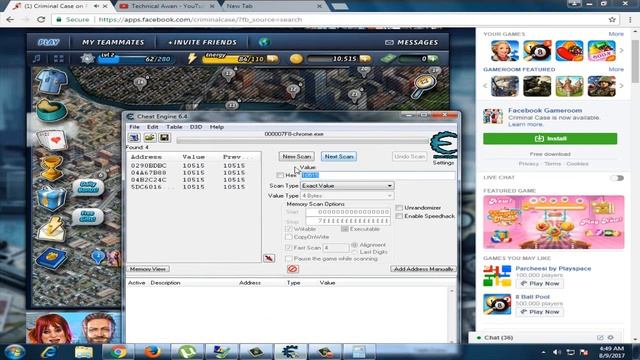Switch to the Technical Awan YouTube tab

[x=167, y=6]
